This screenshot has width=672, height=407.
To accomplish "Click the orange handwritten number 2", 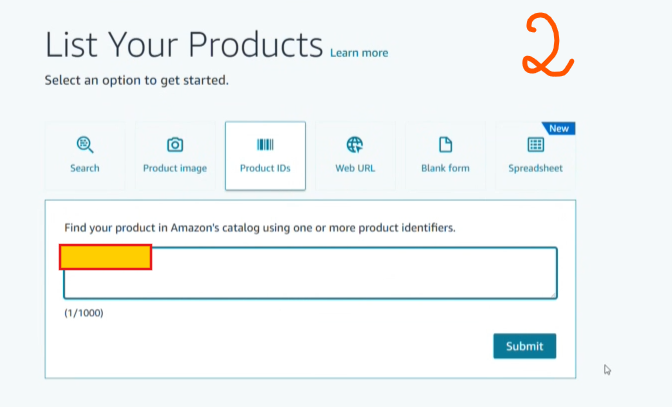I will tap(545, 47).
